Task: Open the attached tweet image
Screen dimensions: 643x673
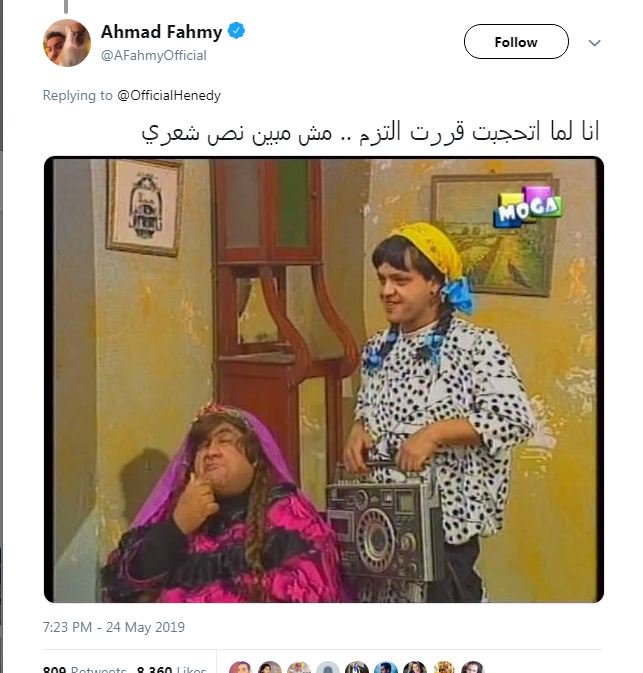Action: [324, 379]
